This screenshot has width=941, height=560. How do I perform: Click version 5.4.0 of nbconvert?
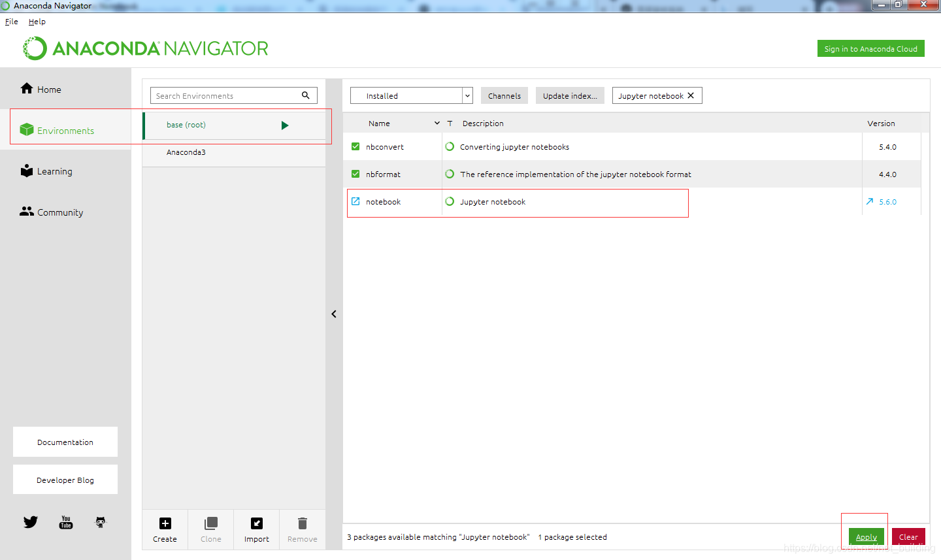coord(888,147)
